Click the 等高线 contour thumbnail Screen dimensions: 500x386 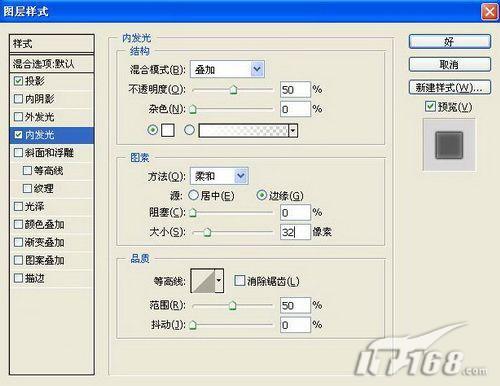pos(203,281)
